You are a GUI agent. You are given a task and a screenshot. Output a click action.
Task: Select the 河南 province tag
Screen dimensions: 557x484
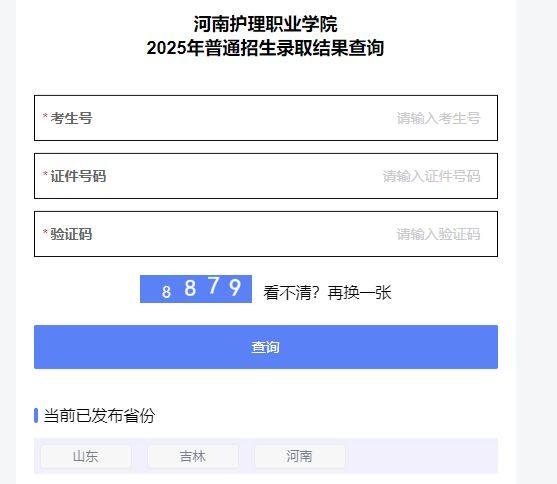(299, 456)
